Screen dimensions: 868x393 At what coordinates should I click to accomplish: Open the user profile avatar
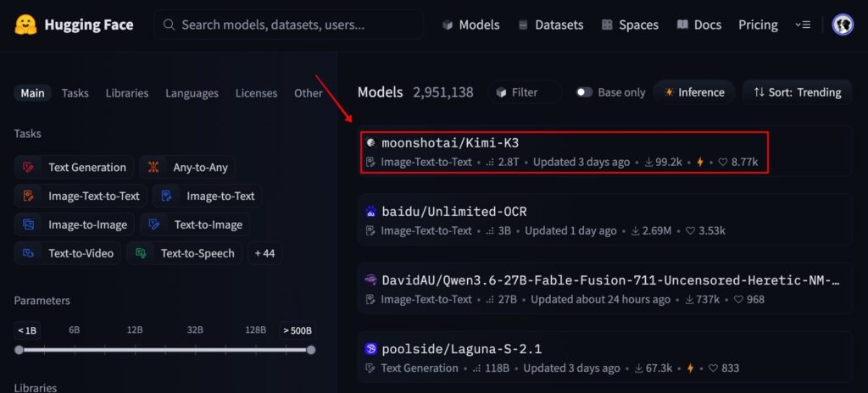click(843, 25)
